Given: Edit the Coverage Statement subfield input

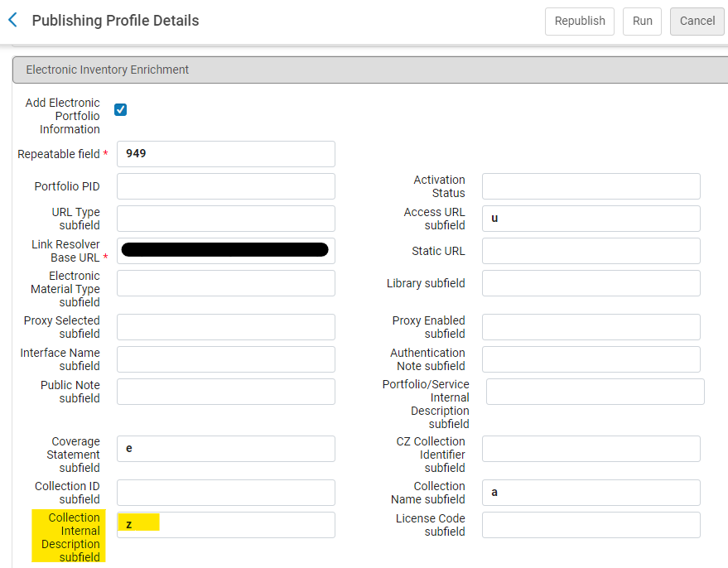Looking at the screenshot, I should (225, 449).
